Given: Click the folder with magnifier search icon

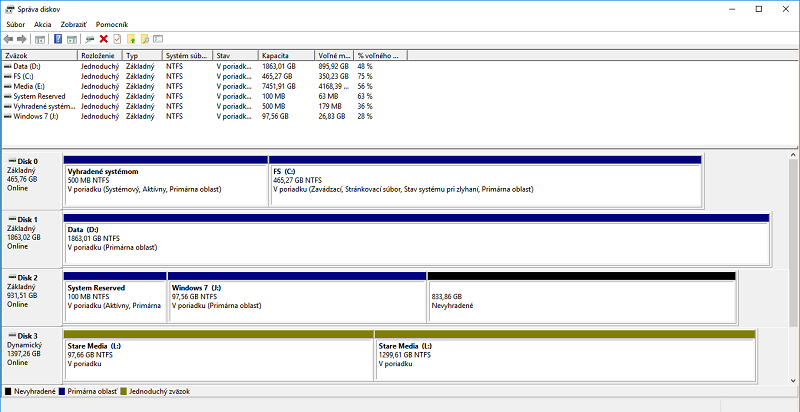Looking at the screenshot, I should coord(145,39).
